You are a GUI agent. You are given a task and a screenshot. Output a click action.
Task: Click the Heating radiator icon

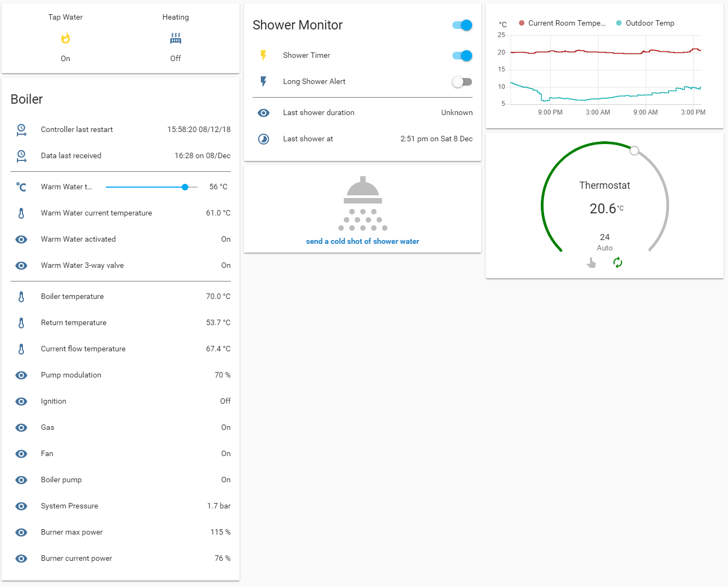tap(175, 38)
